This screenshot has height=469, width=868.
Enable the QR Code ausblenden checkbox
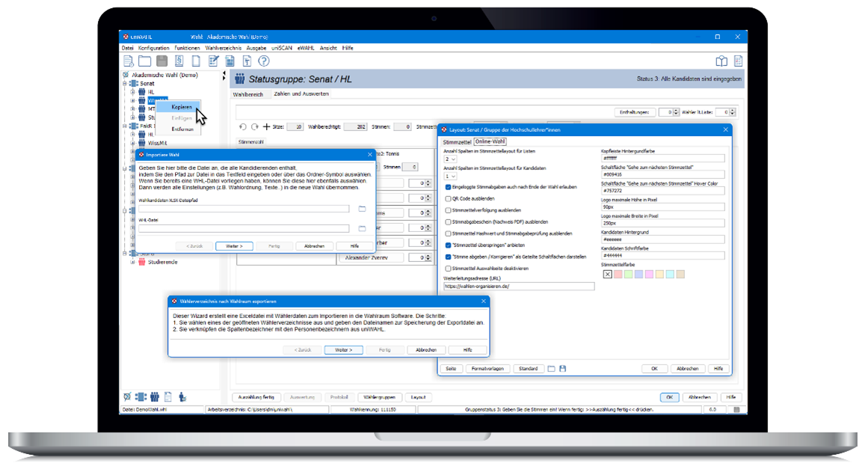[x=448, y=200]
